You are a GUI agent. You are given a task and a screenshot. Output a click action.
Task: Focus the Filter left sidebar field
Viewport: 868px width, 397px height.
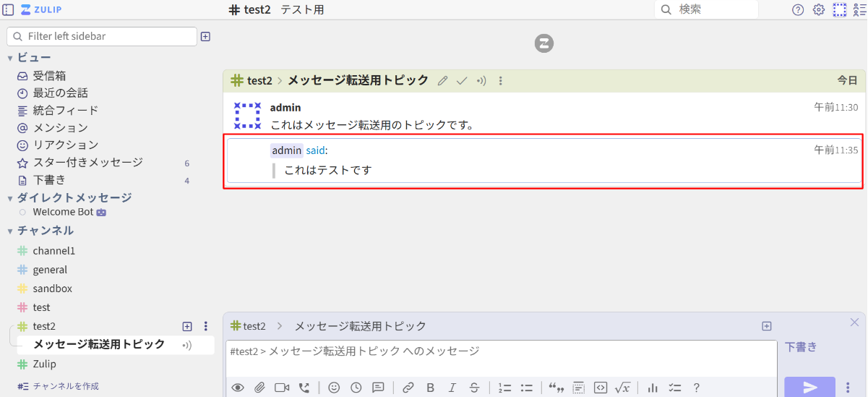pyautogui.click(x=102, y=36)
